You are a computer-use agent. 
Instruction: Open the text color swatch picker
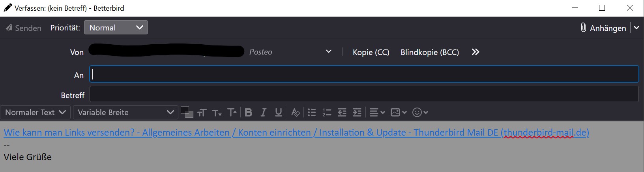(186, 112)
